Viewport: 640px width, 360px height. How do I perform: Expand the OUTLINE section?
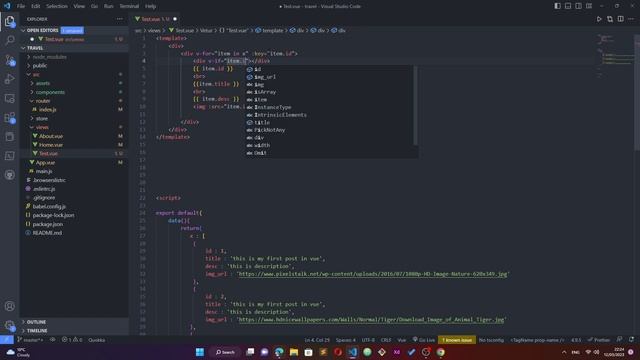(36, 322)
